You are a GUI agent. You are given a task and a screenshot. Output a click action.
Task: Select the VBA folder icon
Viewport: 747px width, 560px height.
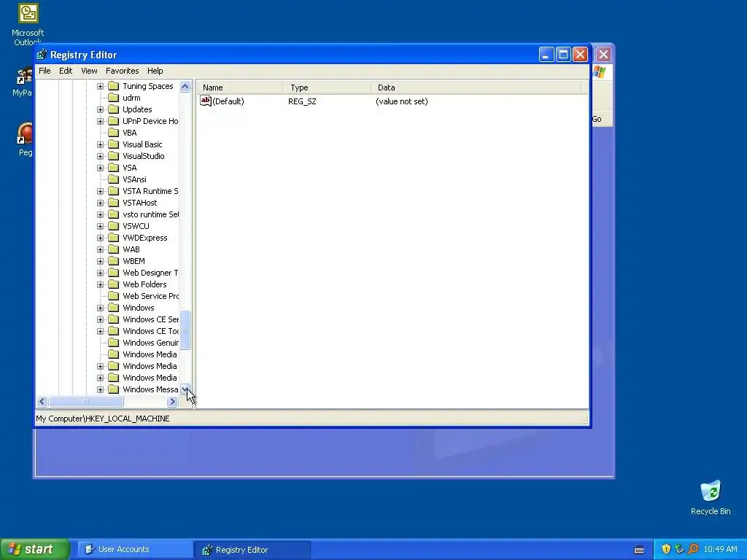click(x=113, y=133)
